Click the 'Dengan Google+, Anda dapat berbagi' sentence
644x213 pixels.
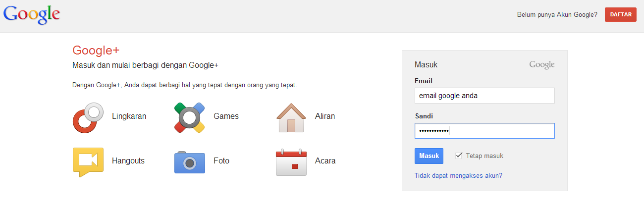pyautogui.click(x=185, y=85)
